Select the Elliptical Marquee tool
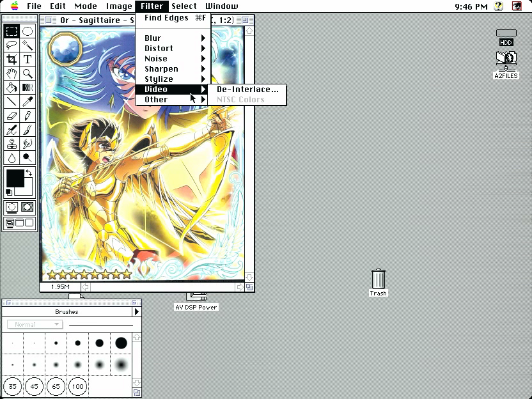The width and height of the screenshot is (532, 399). [x=27, y=31]
